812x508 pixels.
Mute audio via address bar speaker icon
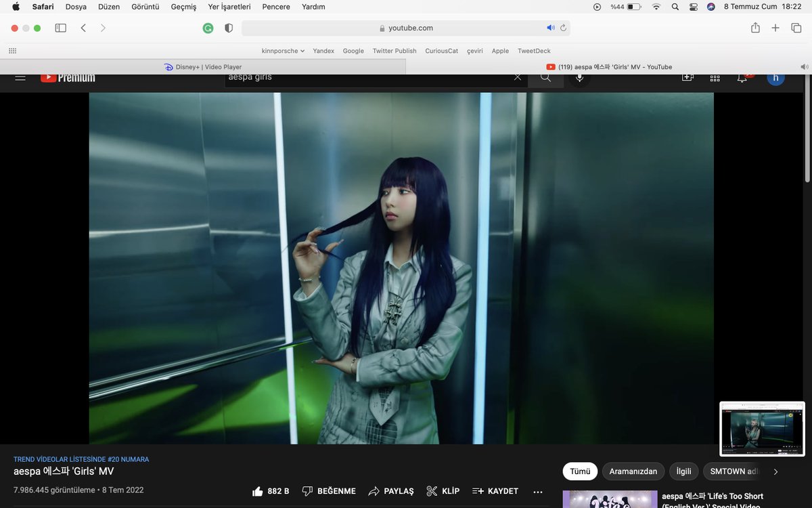pyautogui.click(x=551, y=28)
